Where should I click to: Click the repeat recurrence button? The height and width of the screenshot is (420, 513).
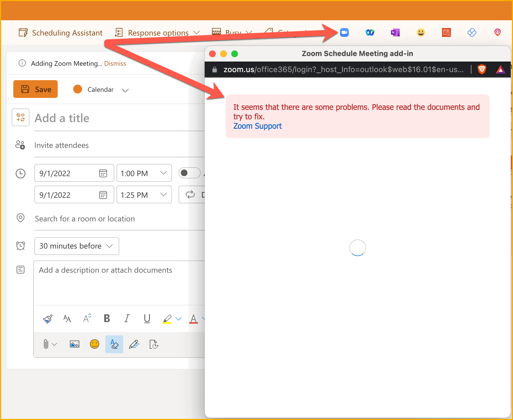pos(192,194)
